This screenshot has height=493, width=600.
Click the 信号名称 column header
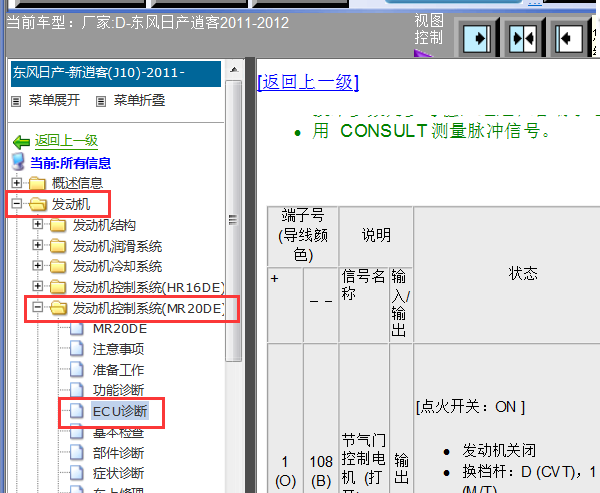coord(364,305)
